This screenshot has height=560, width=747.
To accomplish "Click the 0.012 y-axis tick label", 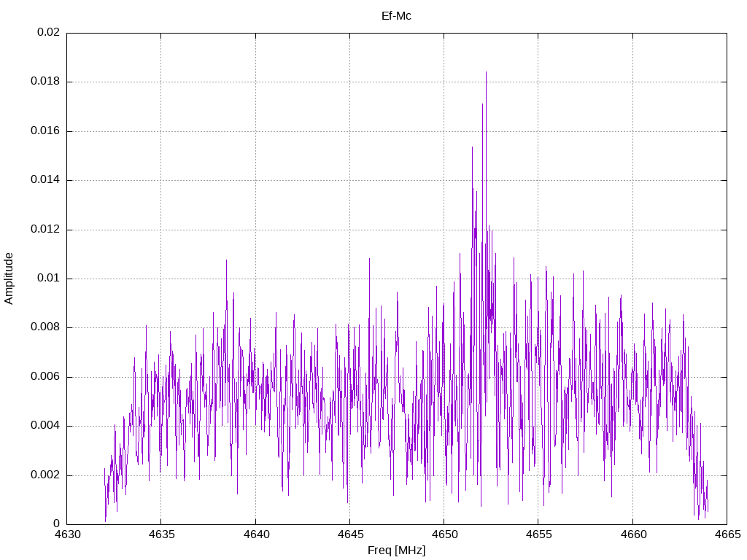I will (45, 230).
